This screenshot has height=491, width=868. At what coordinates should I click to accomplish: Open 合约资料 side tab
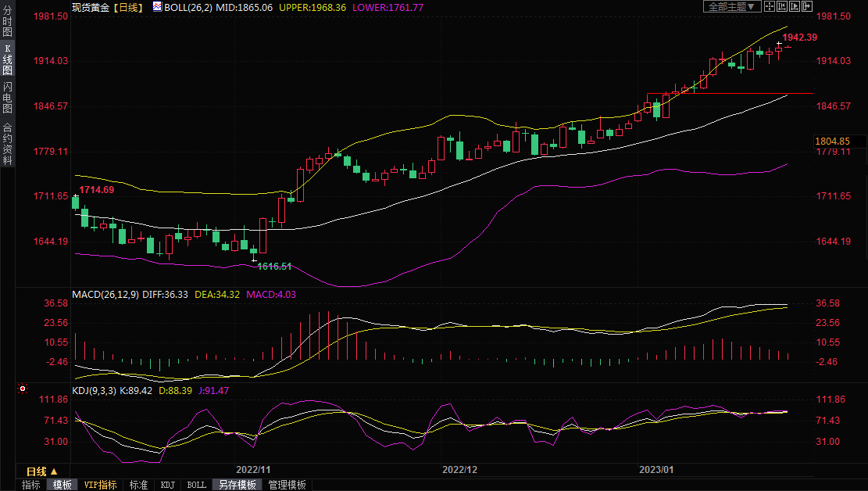coord(7,143)
